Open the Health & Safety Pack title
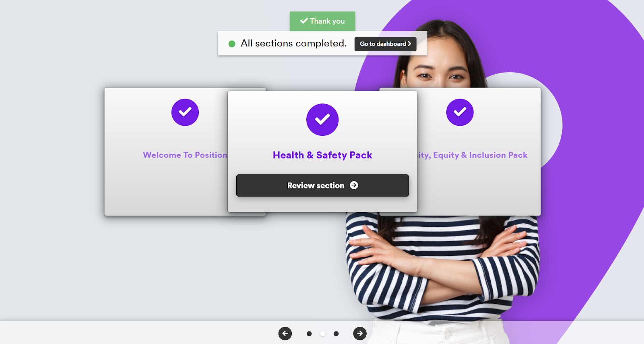 [322, 155]
